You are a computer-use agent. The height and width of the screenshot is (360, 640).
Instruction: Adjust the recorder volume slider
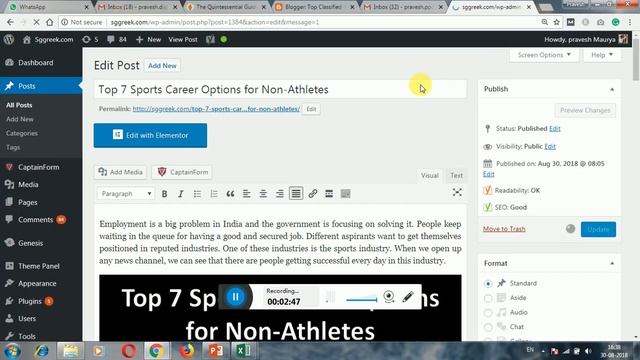click(362, 300)
